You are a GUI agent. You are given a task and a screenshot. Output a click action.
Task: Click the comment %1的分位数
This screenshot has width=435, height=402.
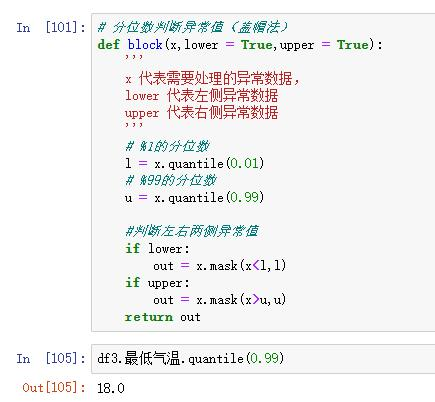click(x=167, y=146)
